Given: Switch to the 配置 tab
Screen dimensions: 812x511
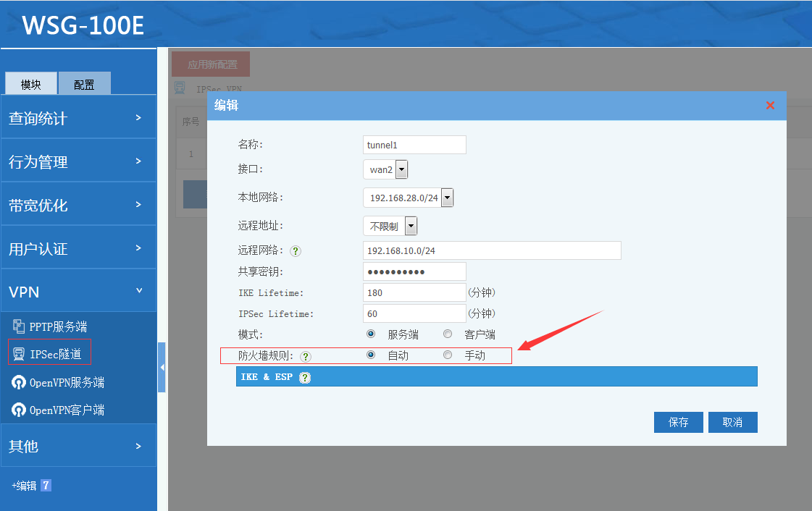Looking at the screenshot, I should [x=84, y=84].
